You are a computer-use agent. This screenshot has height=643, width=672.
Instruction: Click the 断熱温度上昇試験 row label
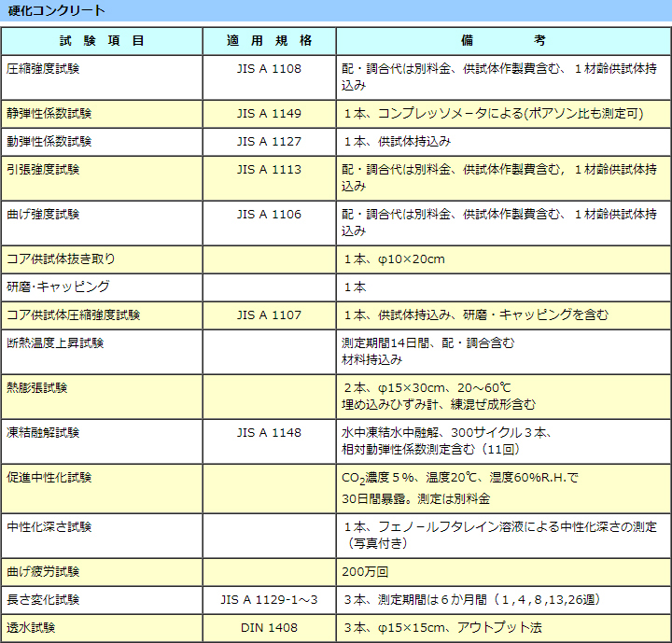(x=55, y=343)
